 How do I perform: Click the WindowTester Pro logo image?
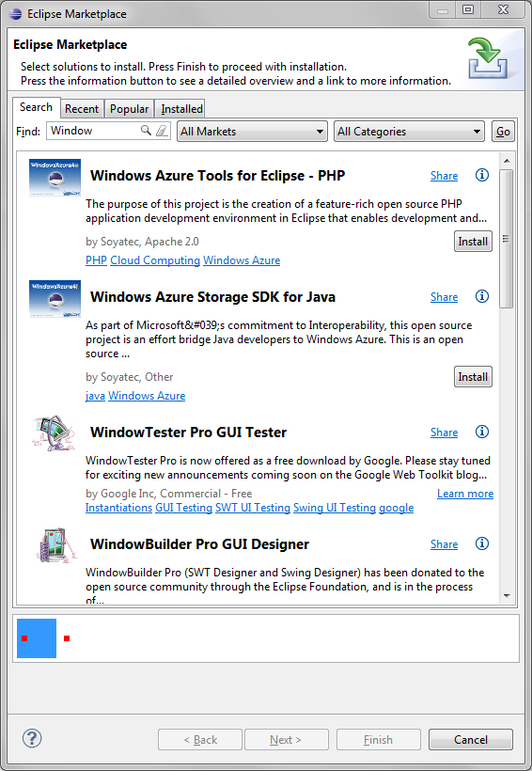coord(55,433)
